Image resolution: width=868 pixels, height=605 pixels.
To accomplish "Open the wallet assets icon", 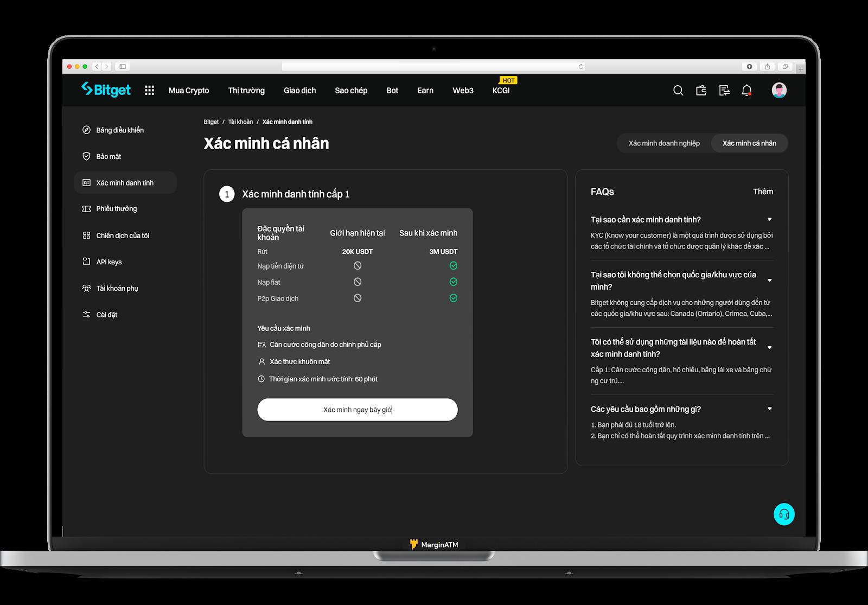I will tap(701, 90).
